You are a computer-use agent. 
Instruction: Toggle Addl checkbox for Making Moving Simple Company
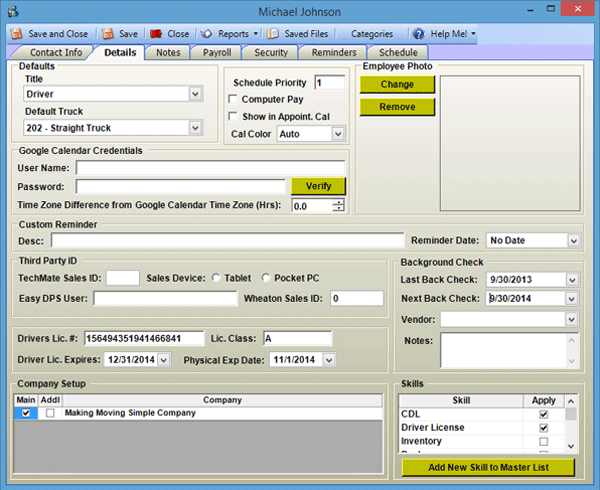pyautogui.click(x=50, y=413)
